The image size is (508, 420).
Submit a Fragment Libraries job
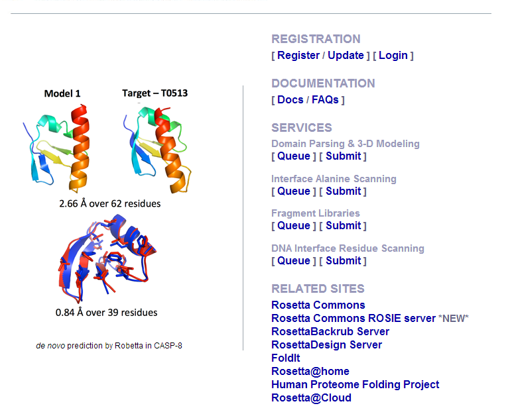(x=343, y=226)
